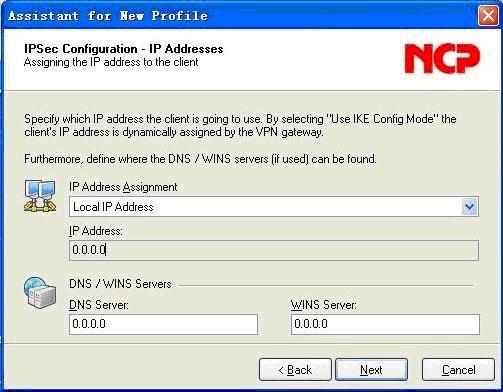Click the DNS / WINS Servers group heading

(x=120, y=284)
